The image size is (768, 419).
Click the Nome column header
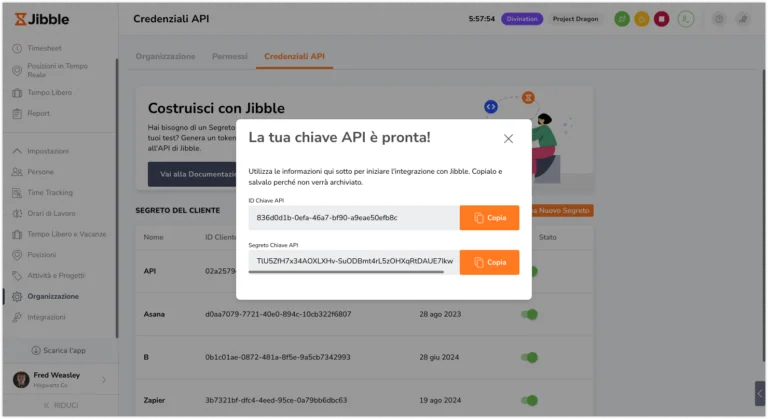[153, 237]
